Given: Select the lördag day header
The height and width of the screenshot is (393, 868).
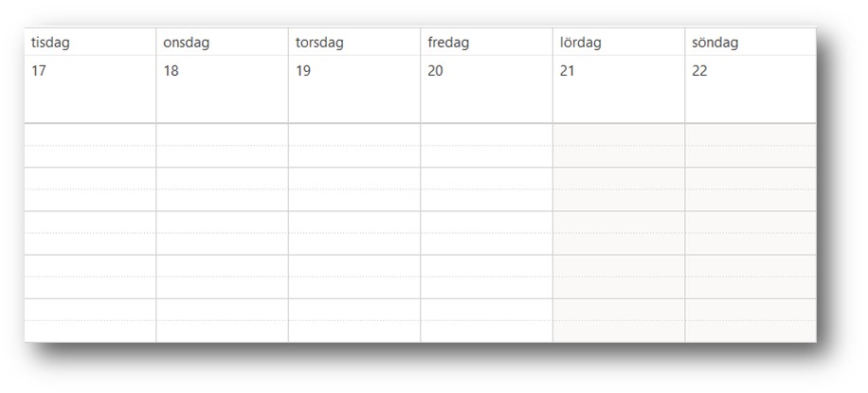Looking at the screenshot, I should [580, 43].
